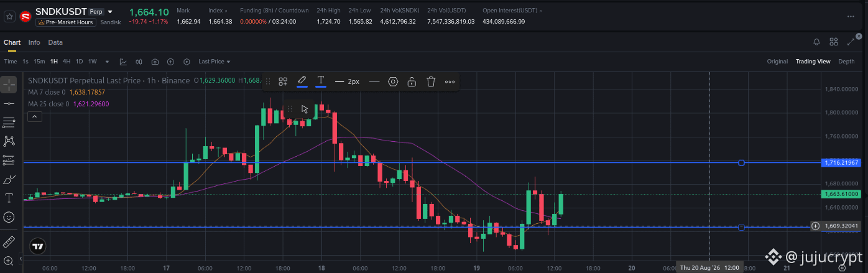Select the 1D time interval

tap(79, 62)
